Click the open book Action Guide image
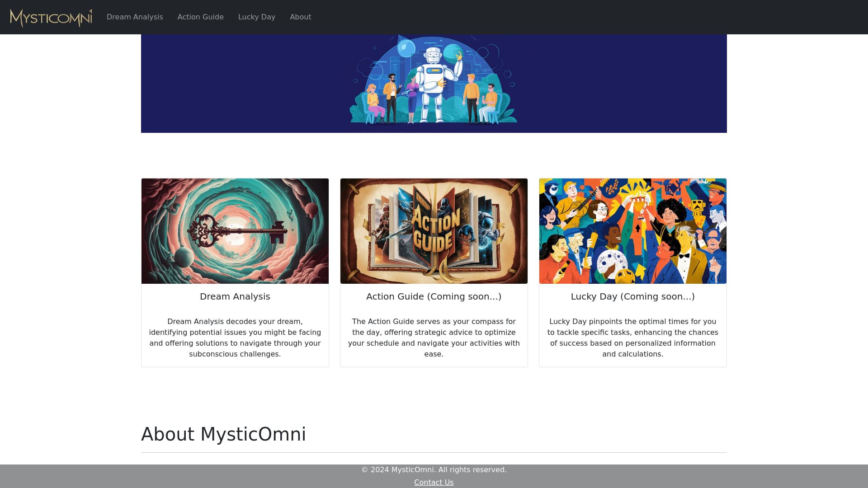Image resolution: width=868 pixels, height=488 pixels. (434, 231)
